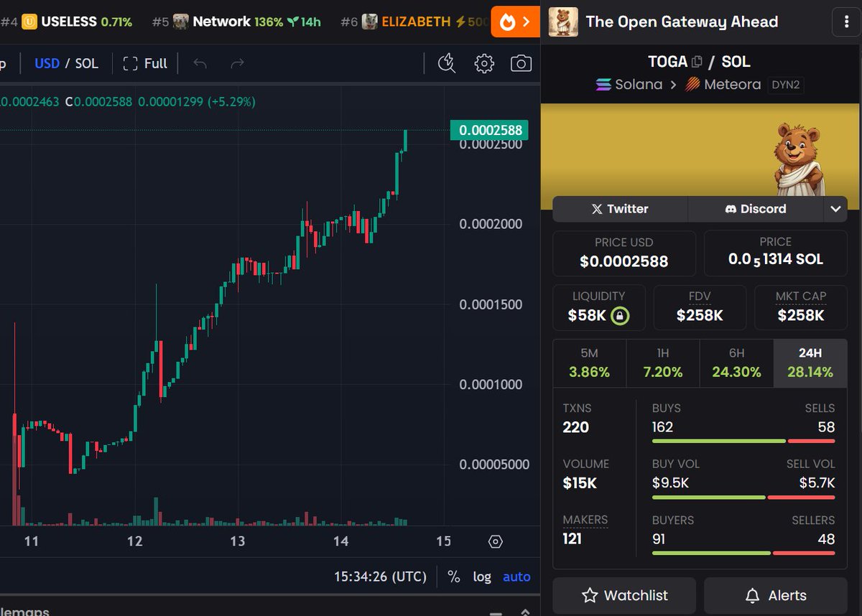Viewport: 862px width, 616px height.
Task: Expand additional social links chevron
Action: click(835, 209)
